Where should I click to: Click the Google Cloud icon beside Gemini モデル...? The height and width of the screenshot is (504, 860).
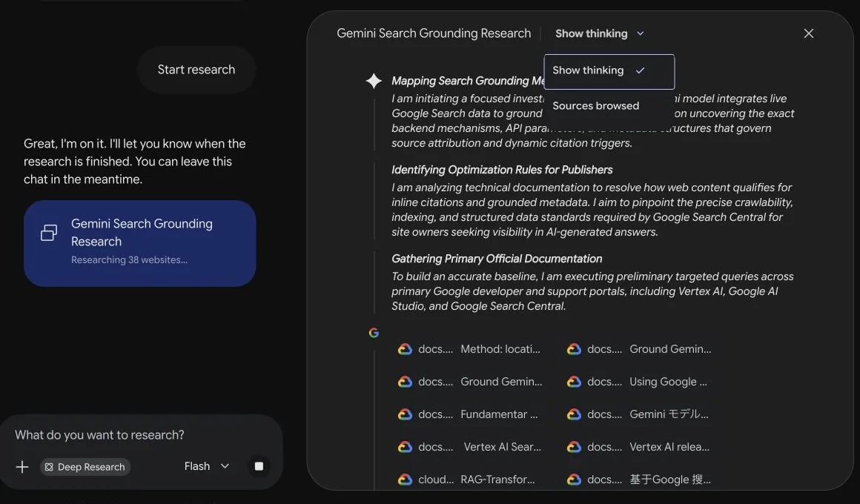point(574,414)
